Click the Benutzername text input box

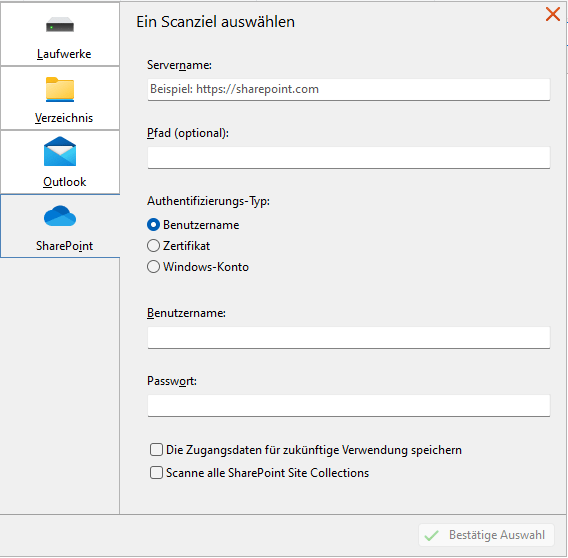[x=348, y=338]
